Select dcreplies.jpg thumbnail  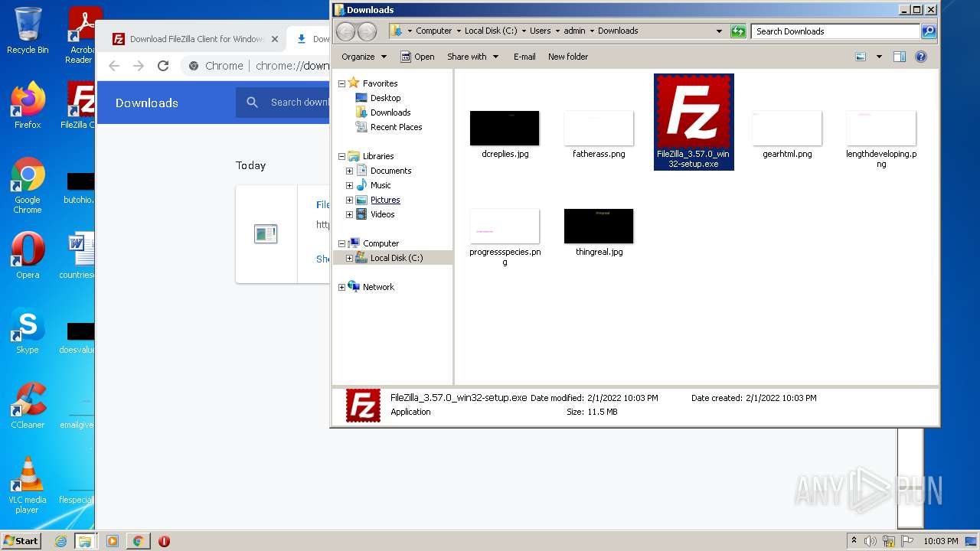505,128
